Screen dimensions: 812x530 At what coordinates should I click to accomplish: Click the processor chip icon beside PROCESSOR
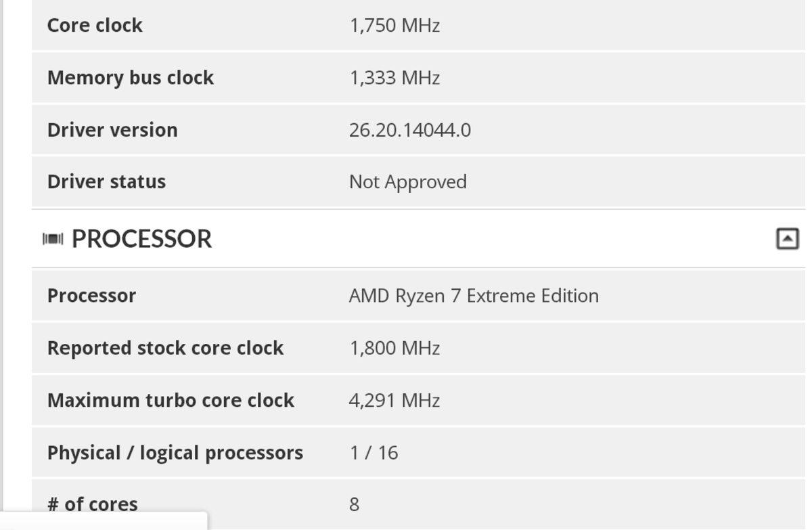(53, 238)
